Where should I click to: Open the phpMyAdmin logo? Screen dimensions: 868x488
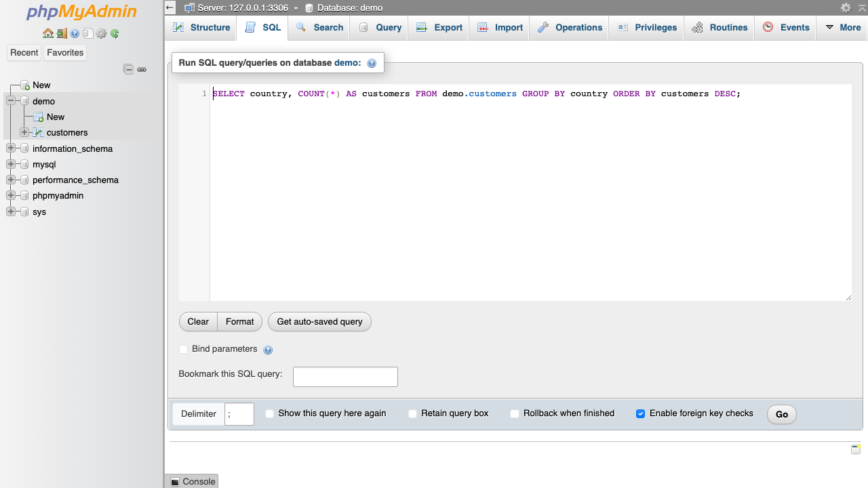81,12
